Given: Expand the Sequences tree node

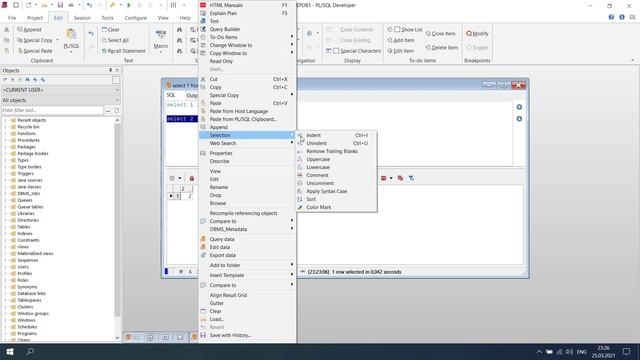Looking at the screenshot, I should (x=6, y=260).
